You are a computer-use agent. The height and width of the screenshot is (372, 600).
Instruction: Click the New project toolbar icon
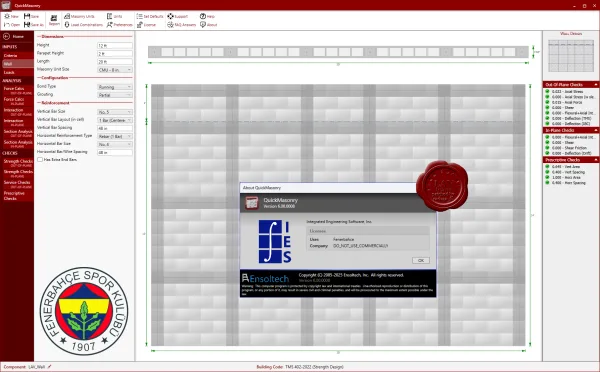7,16
